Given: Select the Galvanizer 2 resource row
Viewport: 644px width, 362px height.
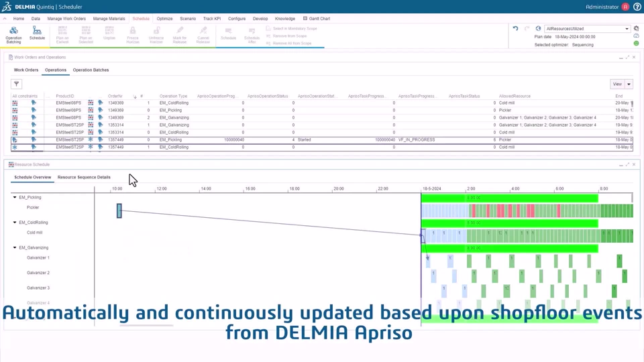Looking at the screenshot, I should (38, 273).
